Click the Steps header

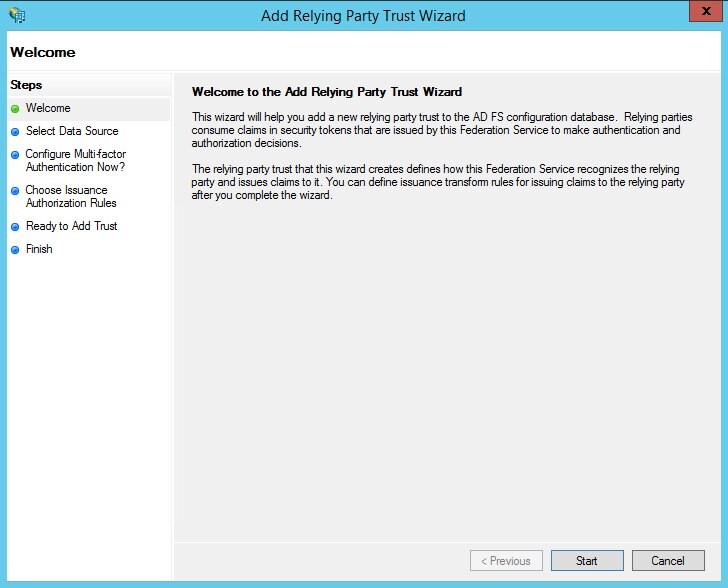pos(26,85)
